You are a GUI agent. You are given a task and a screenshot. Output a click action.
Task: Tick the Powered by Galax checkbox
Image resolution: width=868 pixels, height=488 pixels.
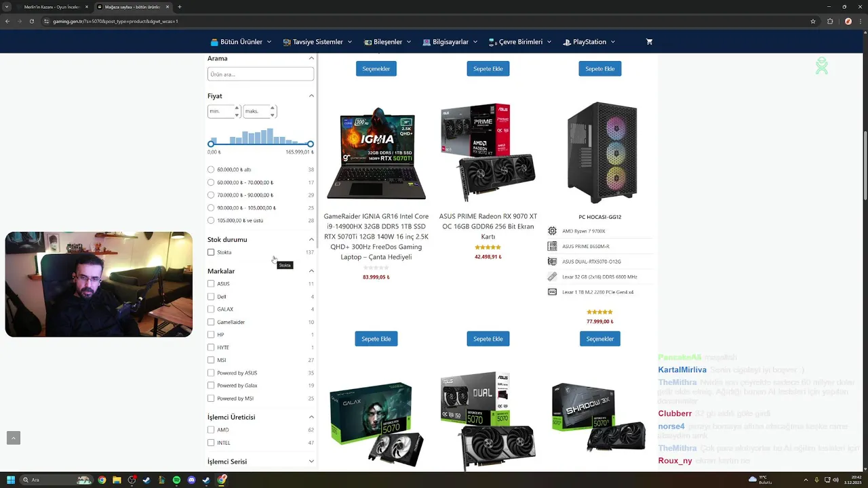click(x=211, y=386)
